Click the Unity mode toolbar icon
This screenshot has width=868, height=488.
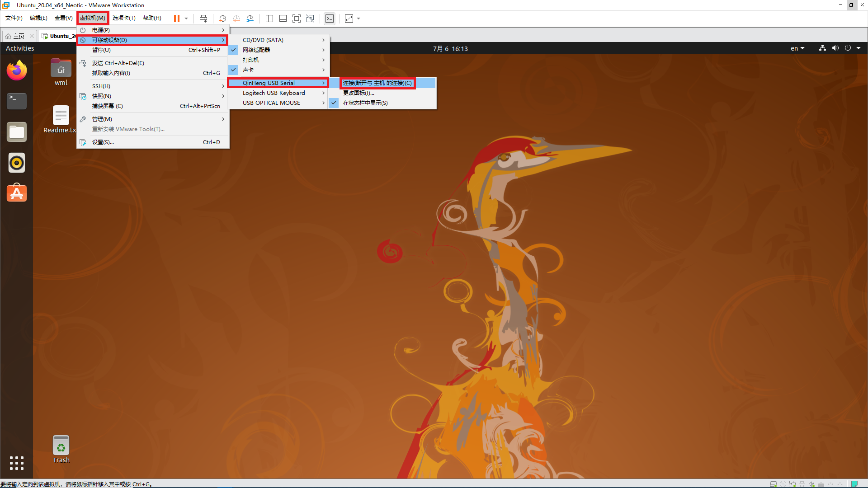click(310, 19)
